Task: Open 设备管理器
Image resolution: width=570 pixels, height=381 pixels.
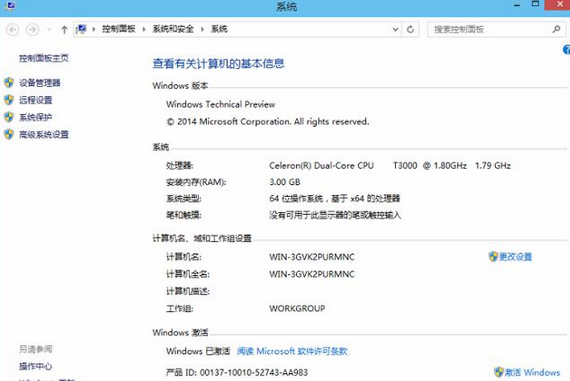Action: tap(40, 83)
